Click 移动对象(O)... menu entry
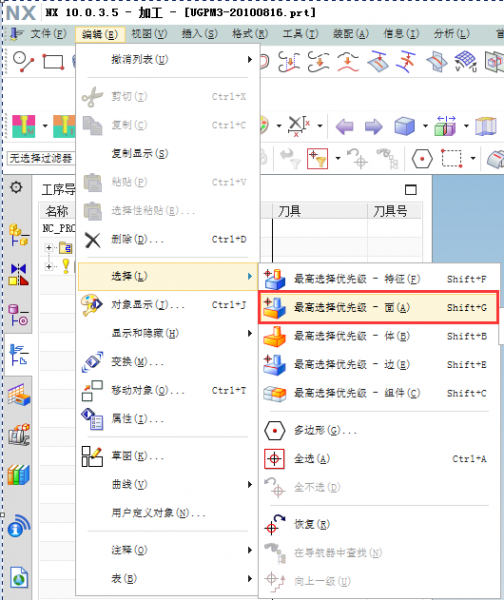 [168, 390]
